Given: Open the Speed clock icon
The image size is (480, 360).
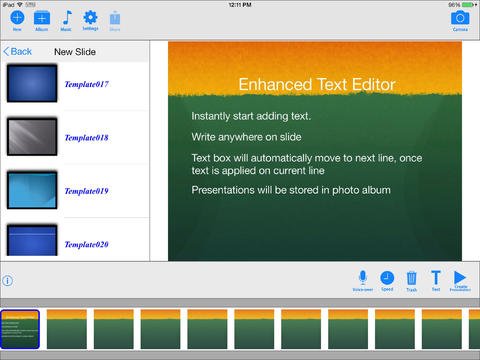Looking at the screenshot, I should pyautogui.click(x=387, y=278).
